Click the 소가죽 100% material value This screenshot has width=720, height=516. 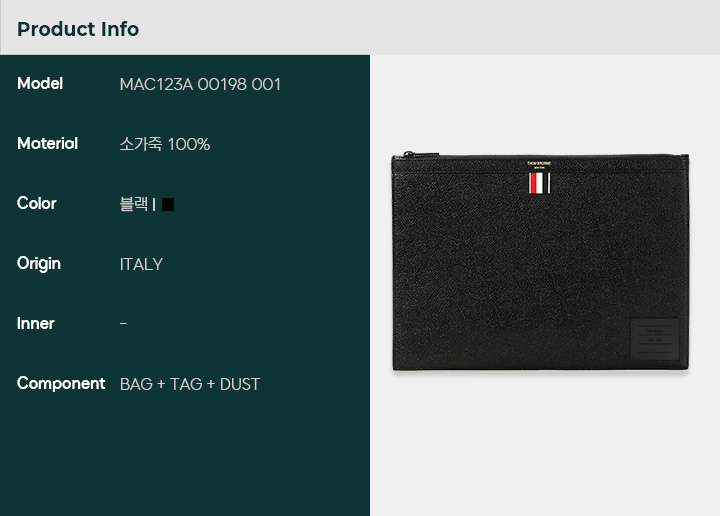[x=165, y=144]
